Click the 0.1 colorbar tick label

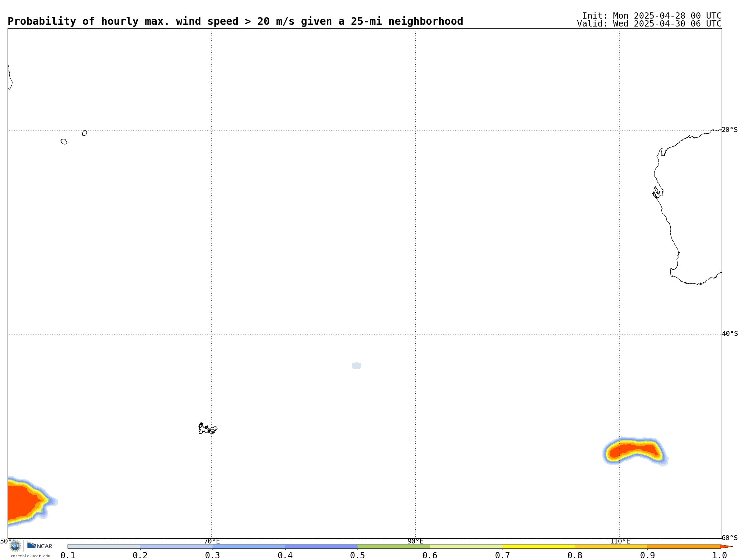coord(68,556)
